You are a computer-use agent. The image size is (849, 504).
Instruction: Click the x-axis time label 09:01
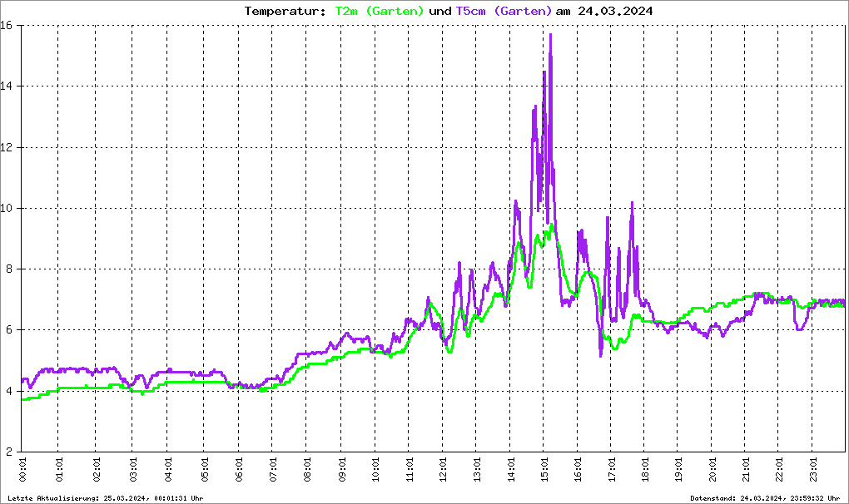pos(342,469)
